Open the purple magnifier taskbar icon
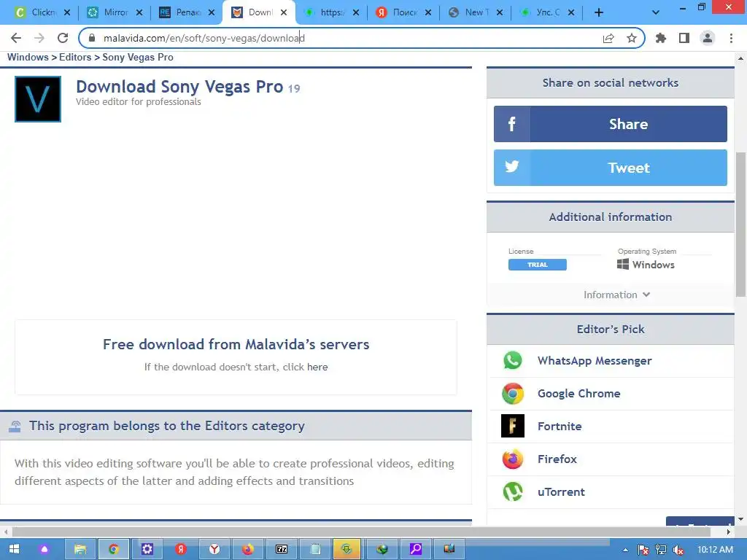Image resolution: width=747 pixels, height=560 pixels. (x=415, y=549)
